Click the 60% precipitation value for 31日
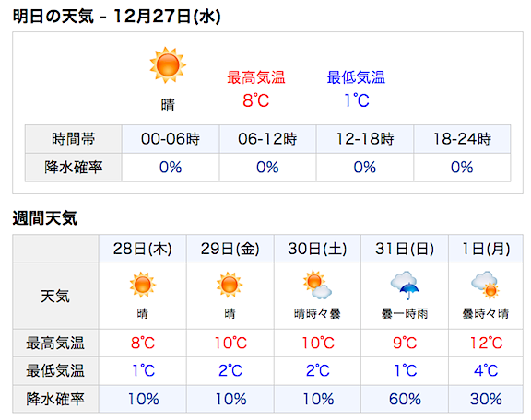 coord(405,399)
